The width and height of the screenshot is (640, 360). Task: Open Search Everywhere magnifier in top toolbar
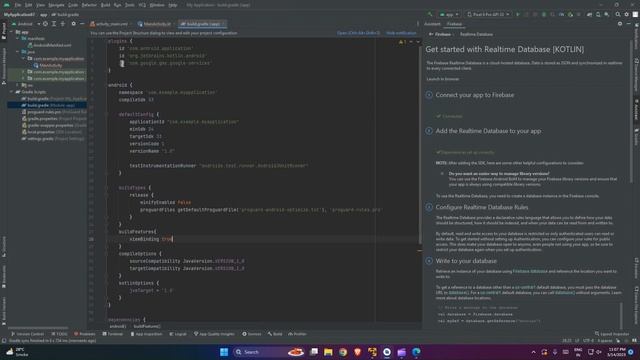tap(618, 14)
